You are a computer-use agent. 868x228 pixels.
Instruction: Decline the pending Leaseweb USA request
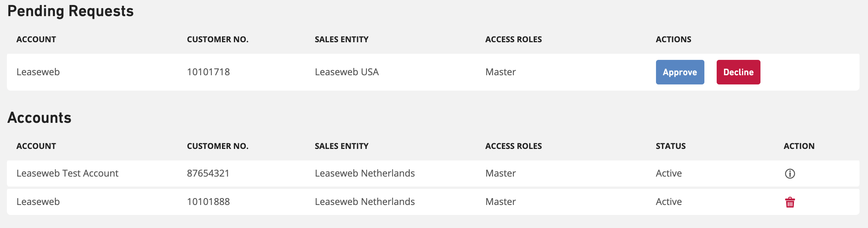tap(738, 72)
